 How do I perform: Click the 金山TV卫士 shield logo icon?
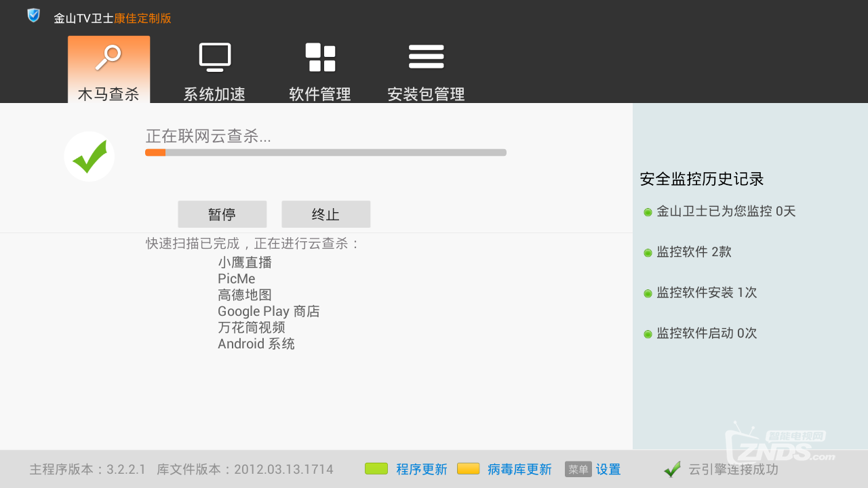[x=33, y=16]
